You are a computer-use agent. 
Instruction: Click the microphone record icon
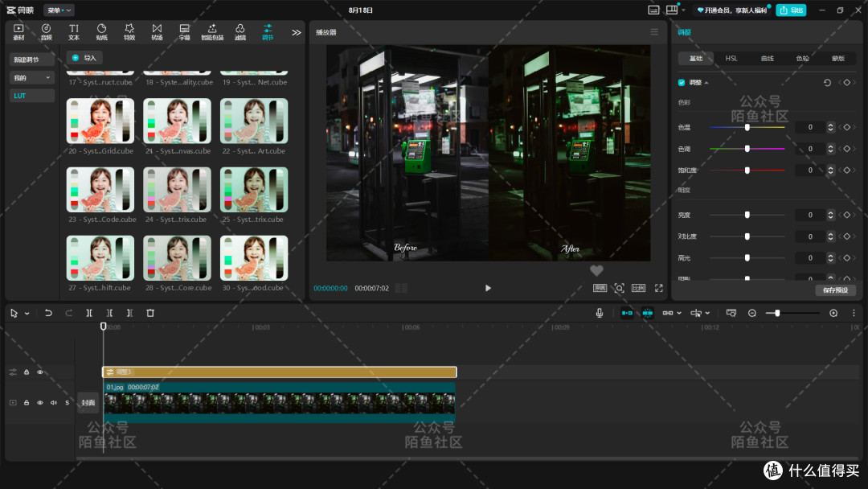point(599,313)
